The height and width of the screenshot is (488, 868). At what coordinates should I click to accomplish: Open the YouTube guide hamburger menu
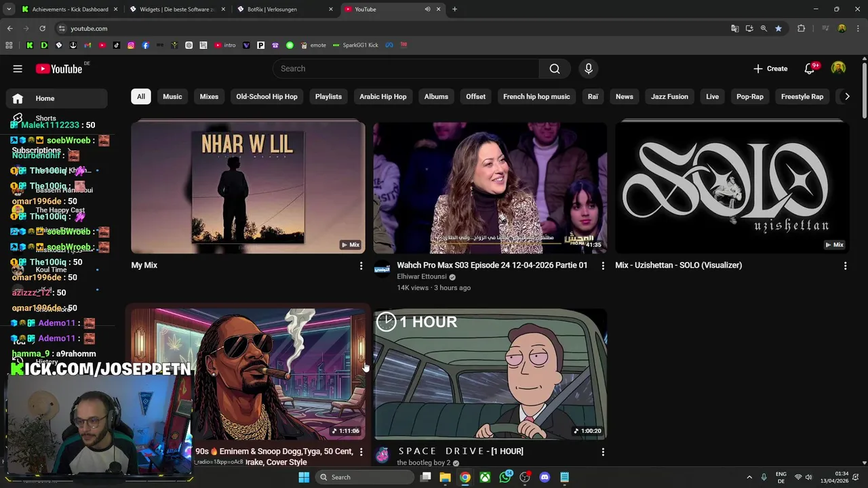coord(18,68)
